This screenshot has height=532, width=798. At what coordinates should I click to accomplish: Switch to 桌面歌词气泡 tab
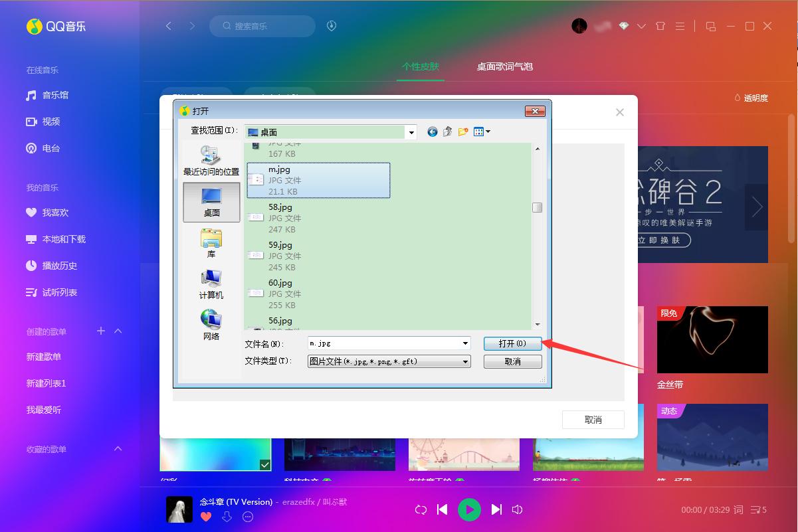pos(504,66)
